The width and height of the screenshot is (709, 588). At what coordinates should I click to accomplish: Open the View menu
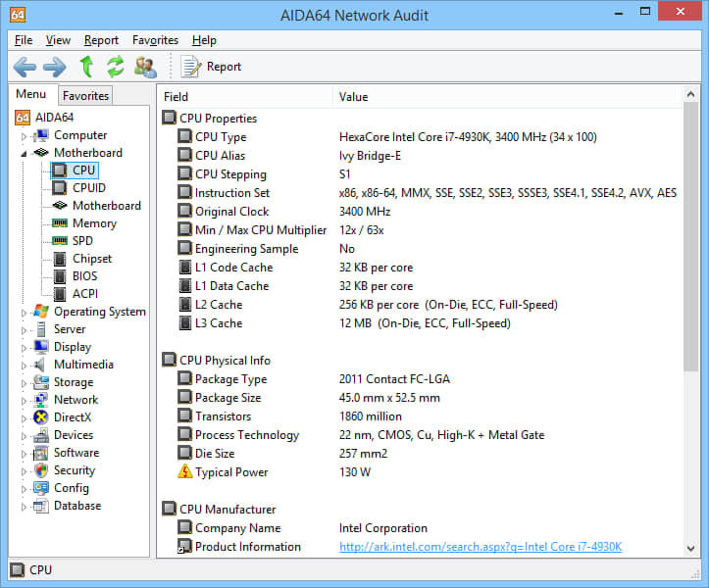tap(58, 40)
